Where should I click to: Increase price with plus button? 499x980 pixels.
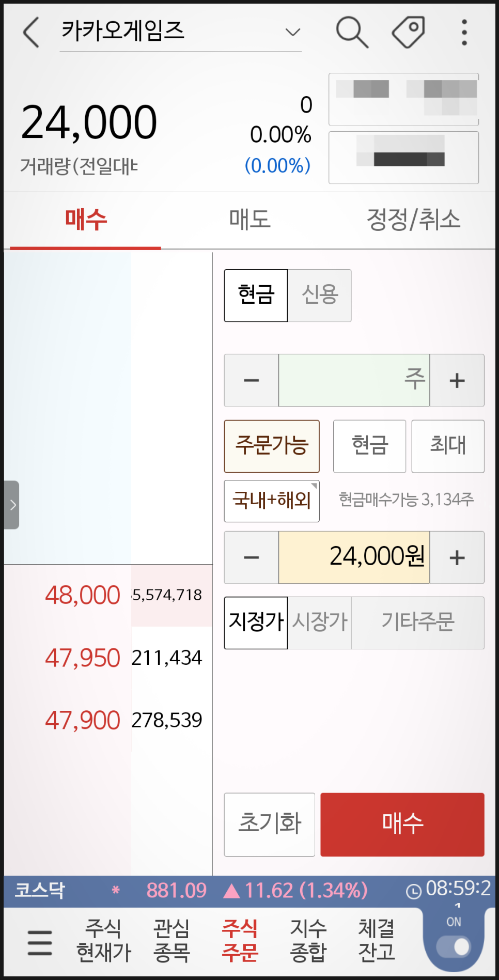(457, 557)
